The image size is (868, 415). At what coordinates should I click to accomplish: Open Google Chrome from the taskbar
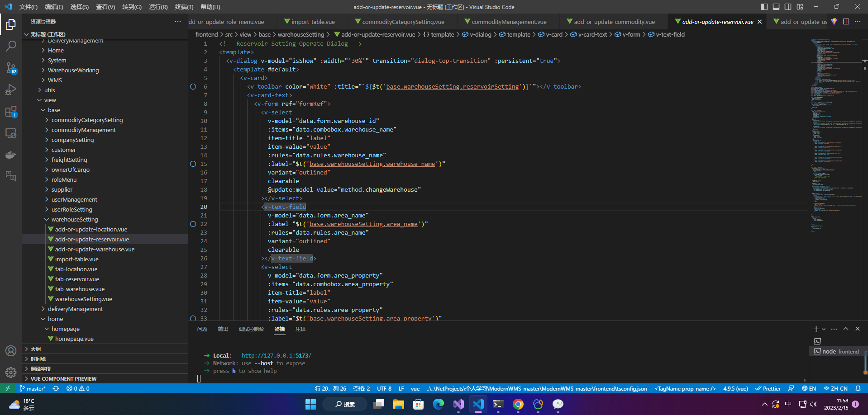(x=518, y=404)
